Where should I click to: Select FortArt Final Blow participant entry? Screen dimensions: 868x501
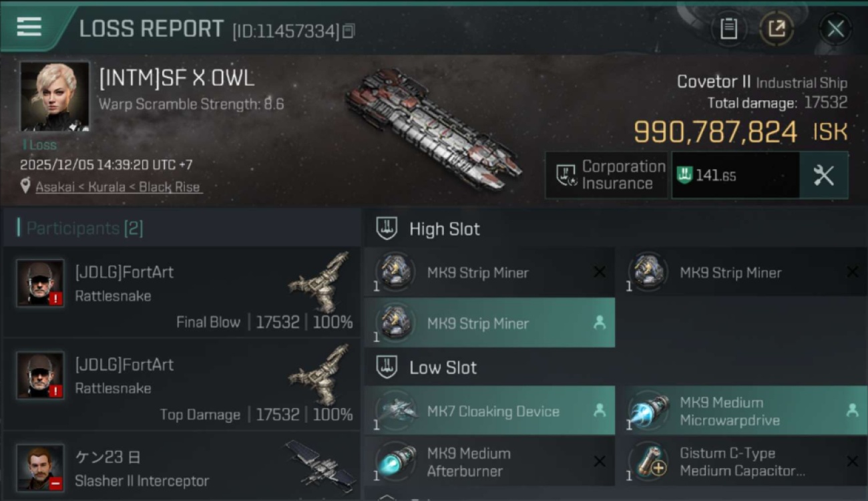[x=182, y=293]
